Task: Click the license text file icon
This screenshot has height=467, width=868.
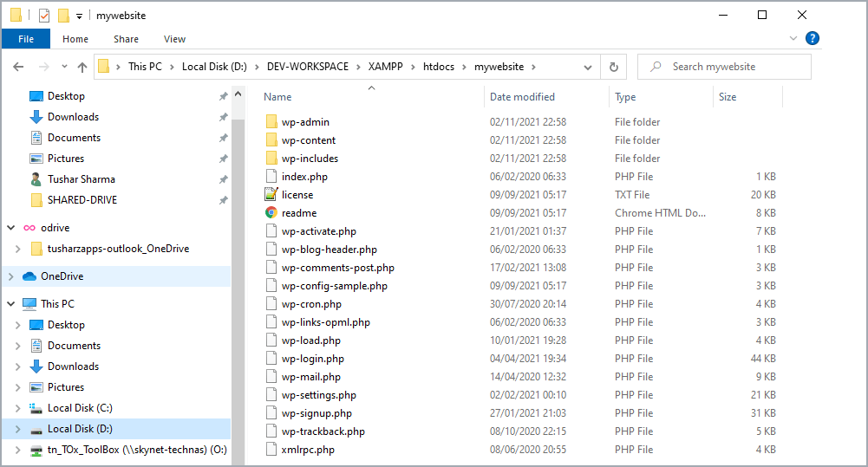Action: [271, 195]
